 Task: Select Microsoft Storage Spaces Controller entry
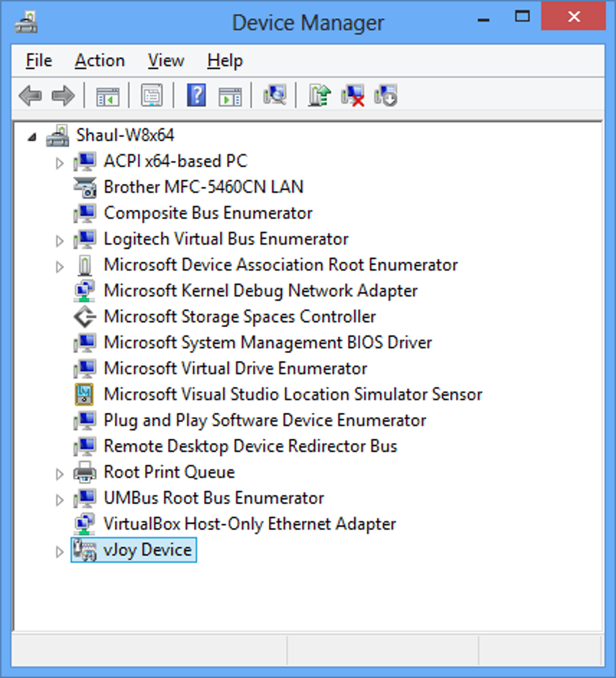point(239,317)
